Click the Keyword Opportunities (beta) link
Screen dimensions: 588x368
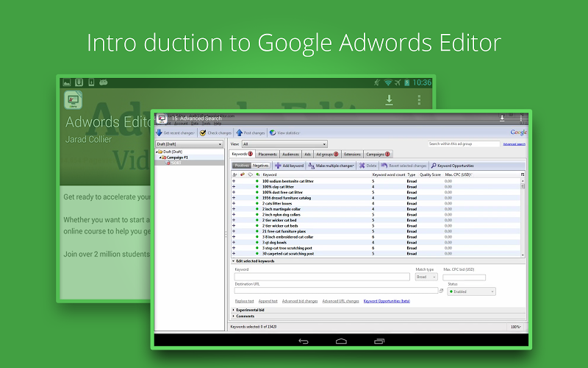pyautogui.click(x=387, y=301)
